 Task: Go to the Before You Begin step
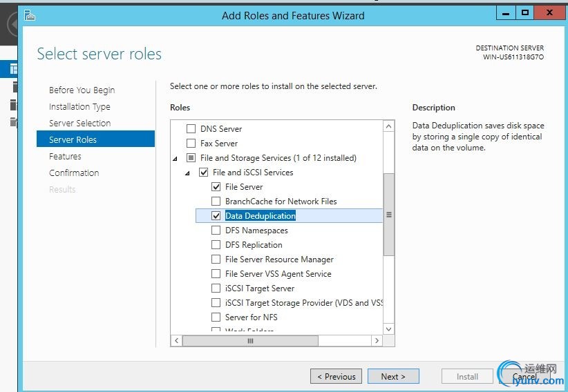(82, 90)
